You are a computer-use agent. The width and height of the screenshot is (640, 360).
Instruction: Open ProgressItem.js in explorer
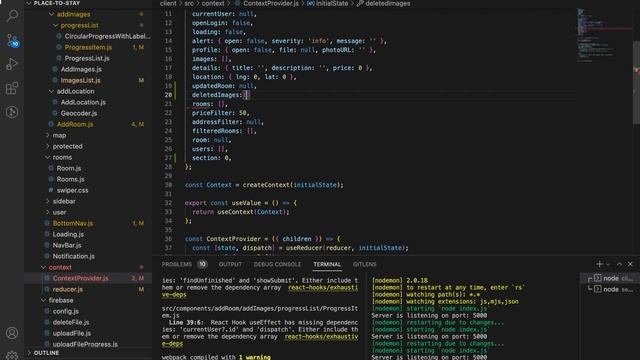88,47
